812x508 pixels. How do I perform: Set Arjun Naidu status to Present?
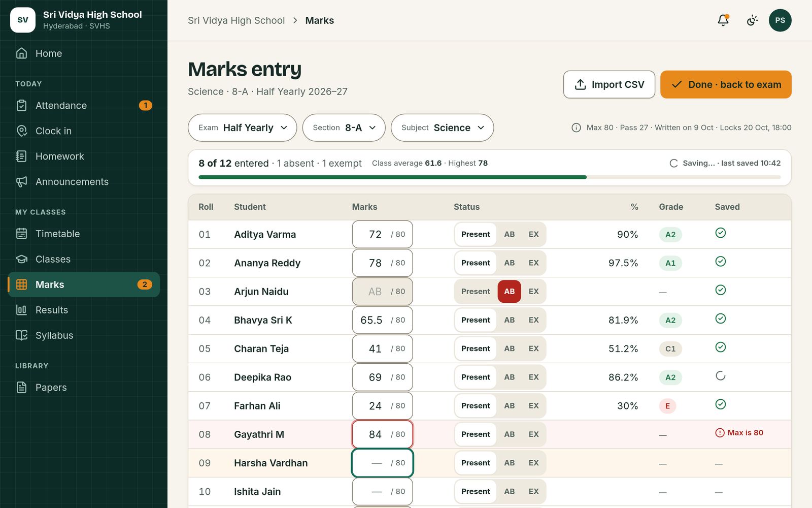pyautogui.click(x=476, y=292)
